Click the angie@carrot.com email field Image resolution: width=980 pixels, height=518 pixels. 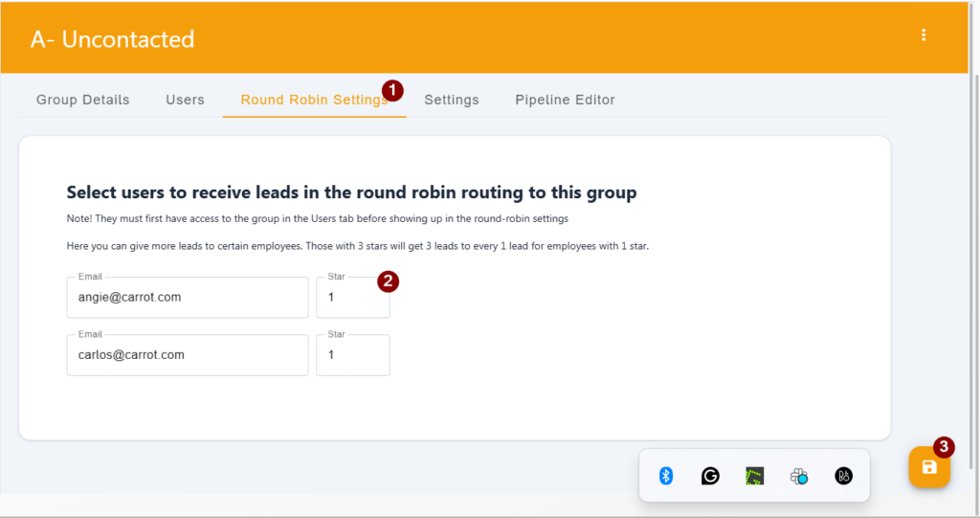[188, 297]
